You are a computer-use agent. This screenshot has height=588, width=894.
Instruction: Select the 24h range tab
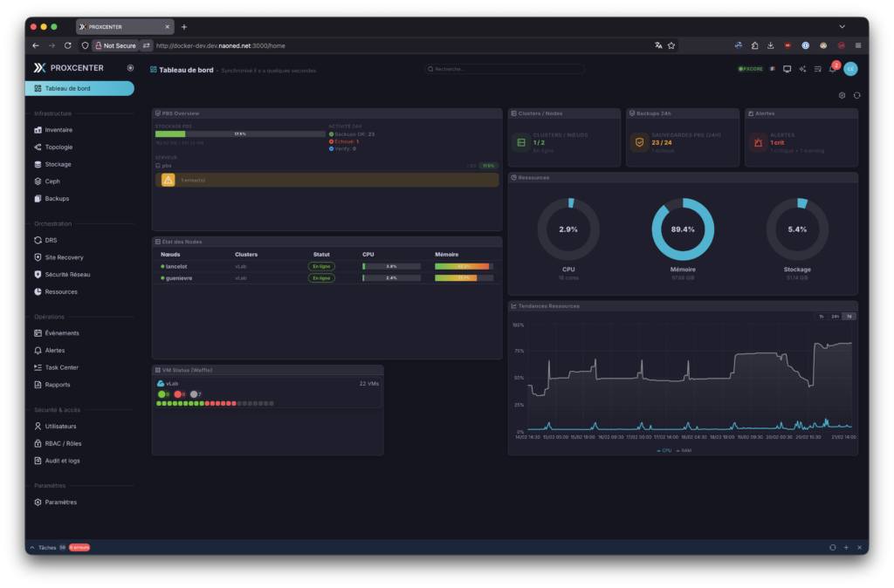pos(836,317)
